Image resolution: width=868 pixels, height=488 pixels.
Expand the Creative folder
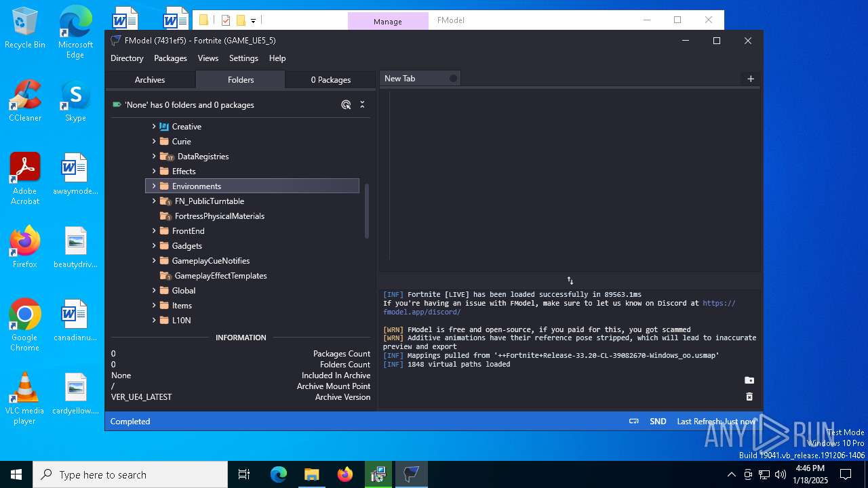(x=154, y=126)
